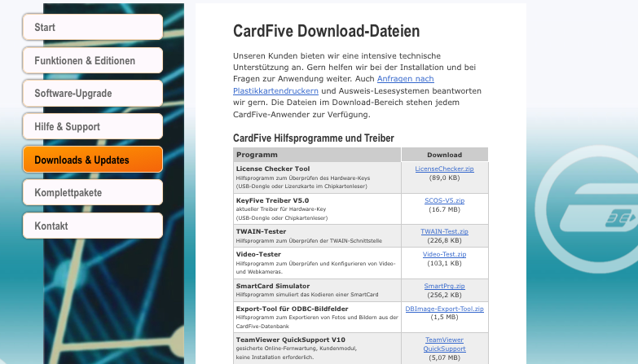Select the License Checker Tool row title
Image resolution: width=638 pixels, height=364 pixels.
click(273, 169)
